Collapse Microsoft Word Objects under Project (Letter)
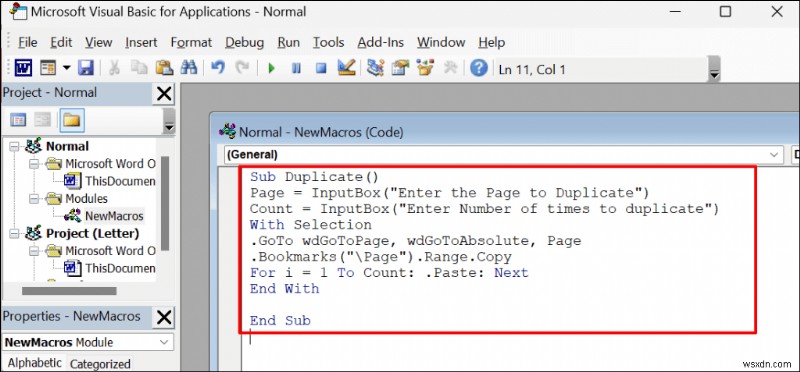800x372 pixels. [33, 251]
